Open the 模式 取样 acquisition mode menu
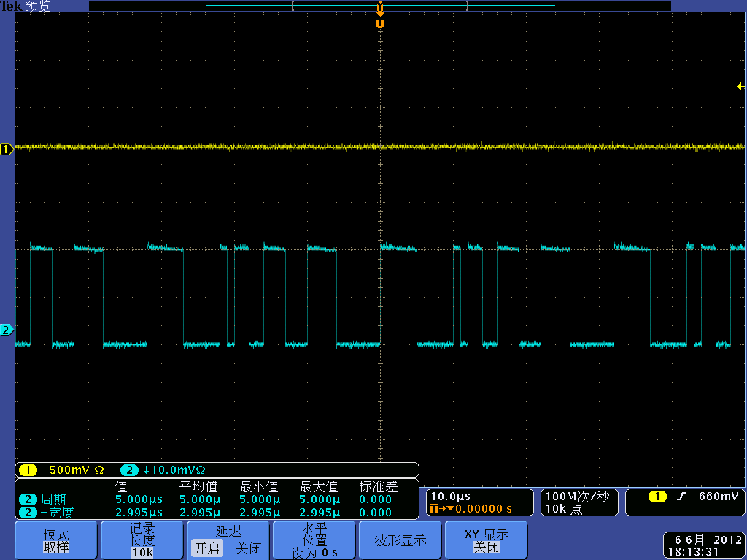The width and height of the screenshot is (747, 560). [56, 540]
